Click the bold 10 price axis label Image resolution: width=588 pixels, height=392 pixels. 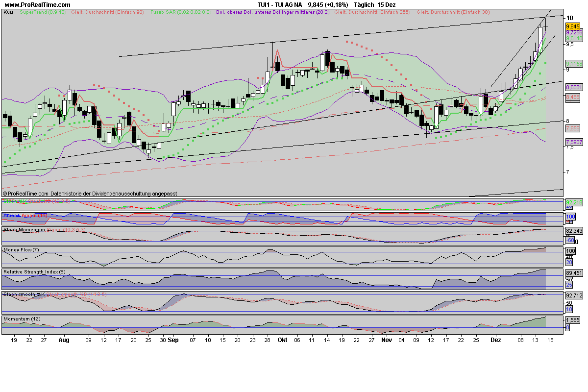[x=569, y=18]
